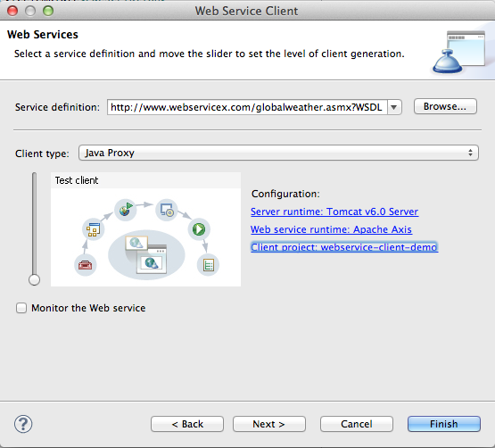Click the deploy-stage globe icon with green flag
Screen dimensions: 495x448
126,210
